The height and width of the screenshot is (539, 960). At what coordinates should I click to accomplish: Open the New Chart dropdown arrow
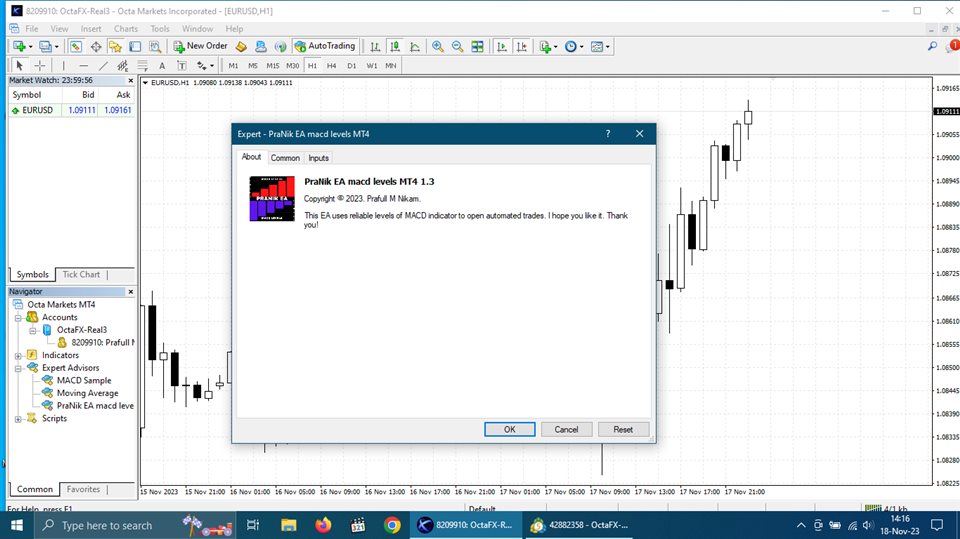[x=30, y=47]
